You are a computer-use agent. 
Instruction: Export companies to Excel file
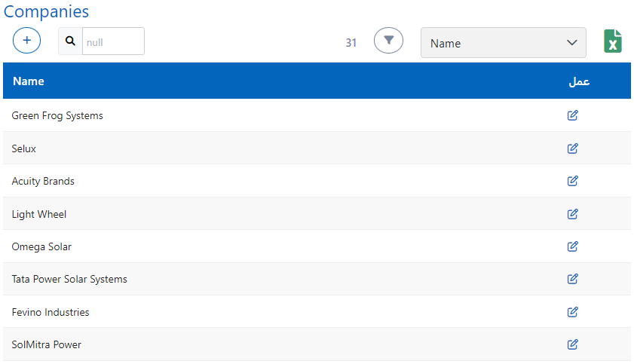pyautogui.click(x=612, y=41)
